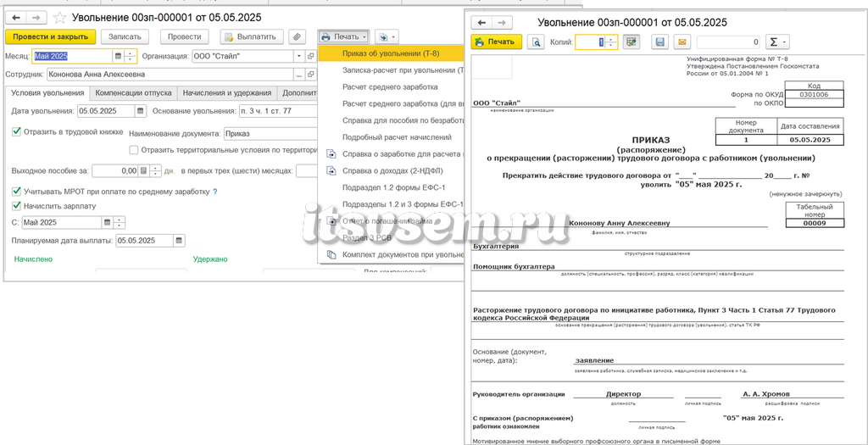
Task: Choose Подраздел 1.2 формы ЕФС-1
Action: point(391,187)
